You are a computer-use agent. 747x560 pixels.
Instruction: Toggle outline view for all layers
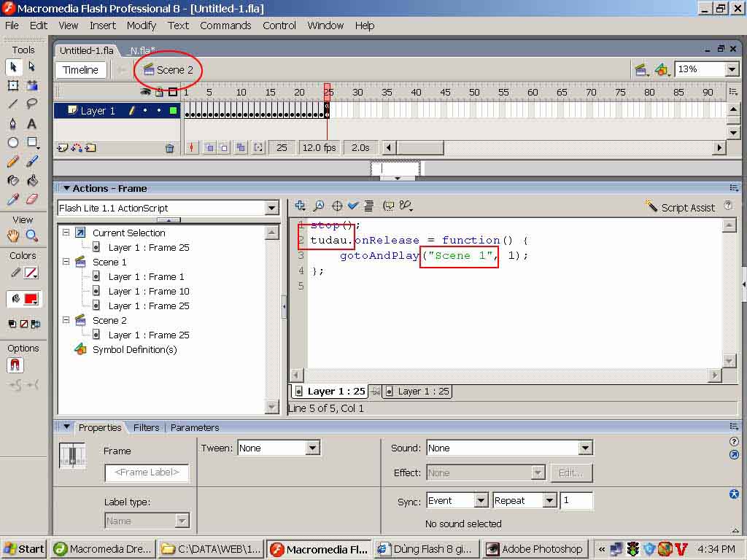pyautogui.click(x=172, y=92)
